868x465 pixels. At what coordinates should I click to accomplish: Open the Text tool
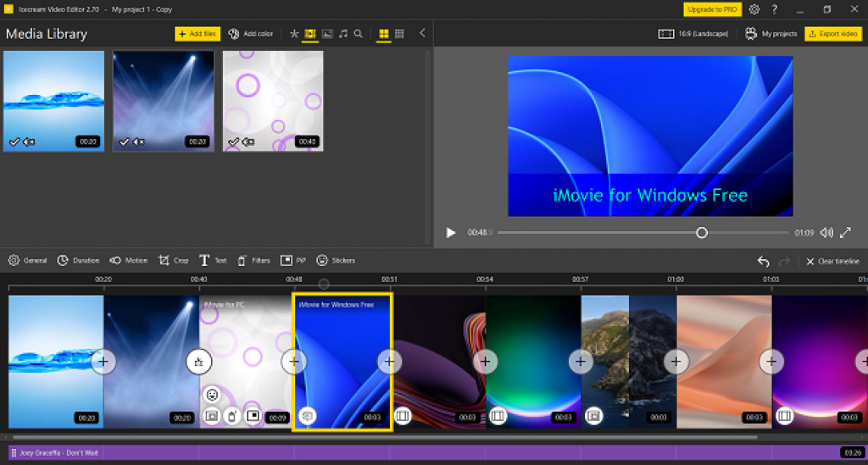pyautogui.click(x=213, y=260)
